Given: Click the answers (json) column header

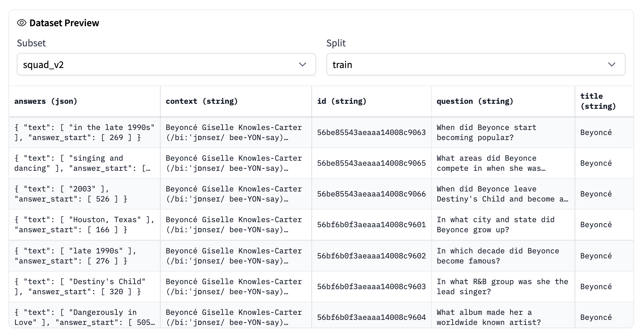Looking at the screenshot, I should point(46,101).
